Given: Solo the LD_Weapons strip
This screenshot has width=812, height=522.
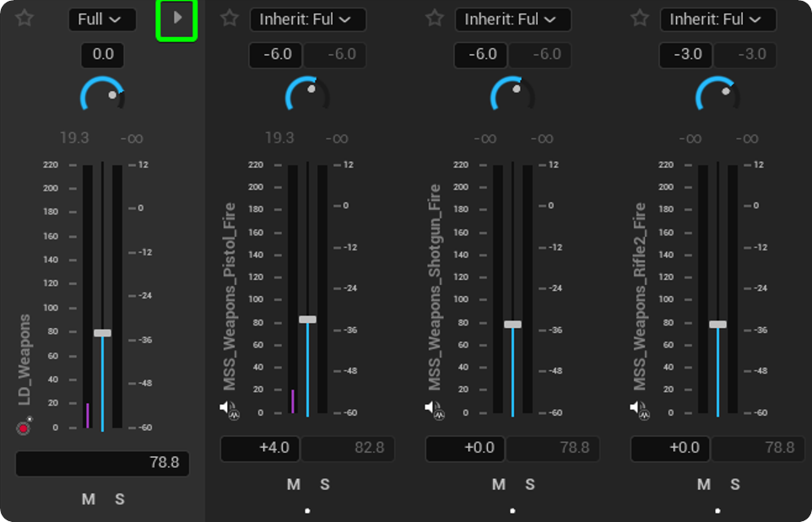Looking at the screenshot, I should pos(120,499).
